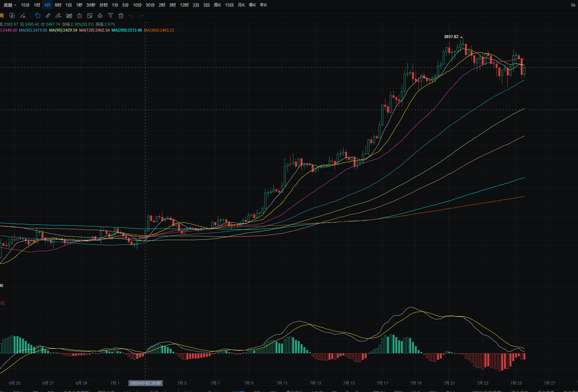Open the pen drawing tool
The width and height of the screenshot is (578, 392).
(x=59, y=16)
